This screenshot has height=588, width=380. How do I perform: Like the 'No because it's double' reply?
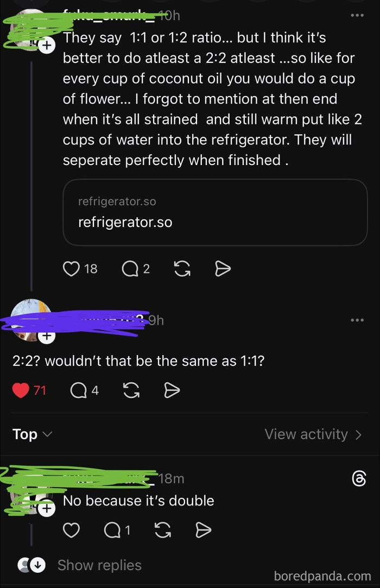coord(71,530)
